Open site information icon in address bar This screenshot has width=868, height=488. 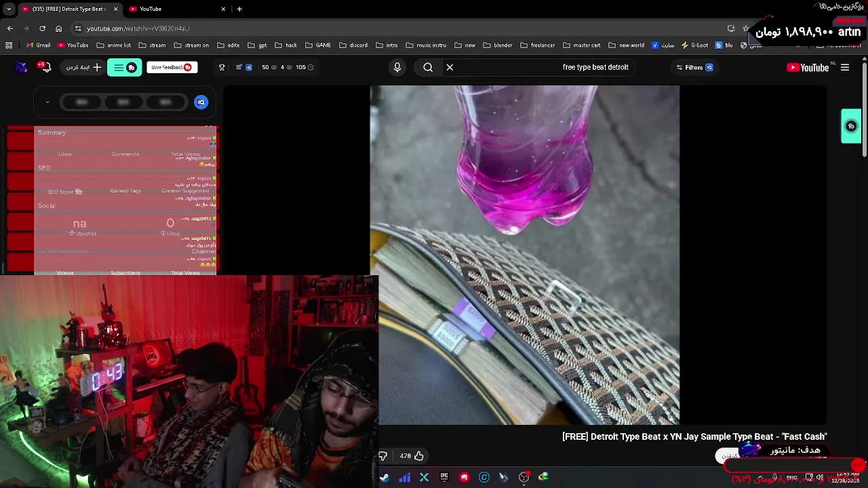click(78, 28)
